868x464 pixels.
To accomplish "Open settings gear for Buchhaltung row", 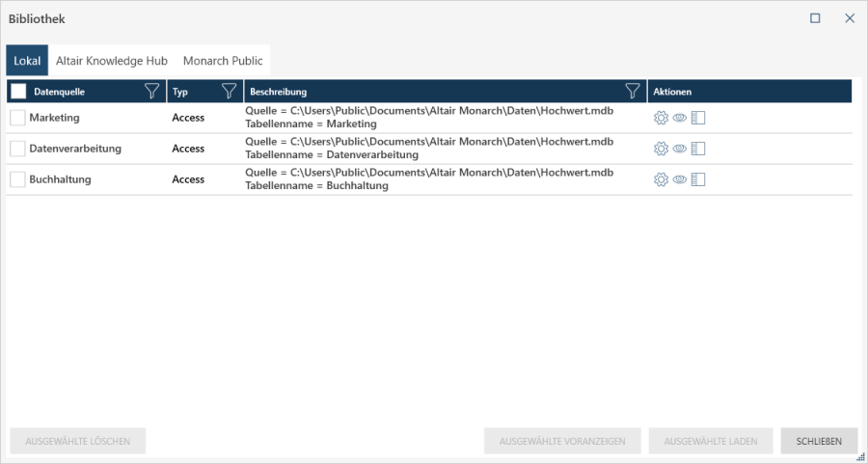I will pos(661,179).
